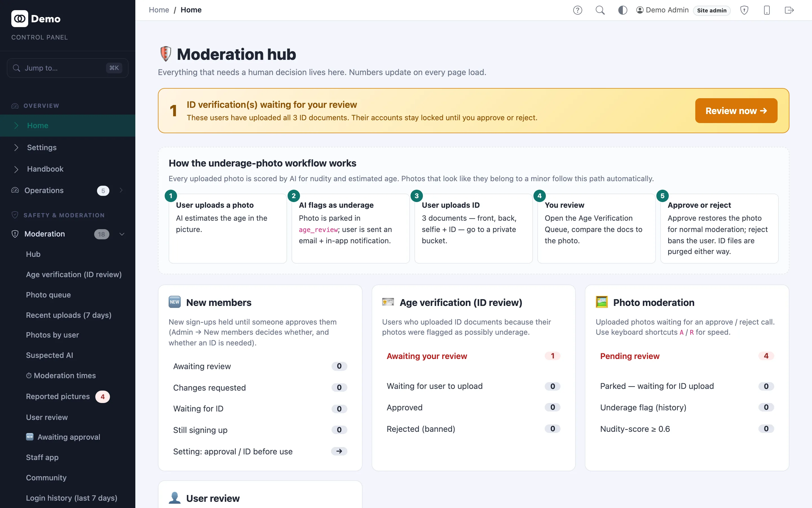
Task: Collapse the Moderation section chevron
Action: click(122, 234)
